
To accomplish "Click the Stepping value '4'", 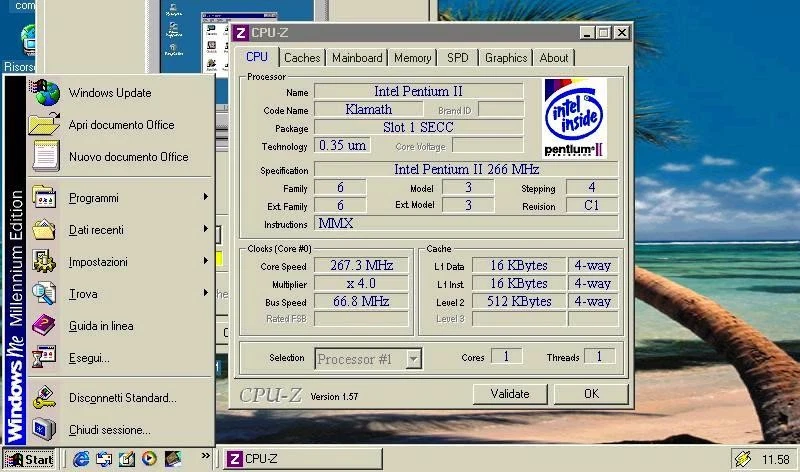I will pos(592,187).
